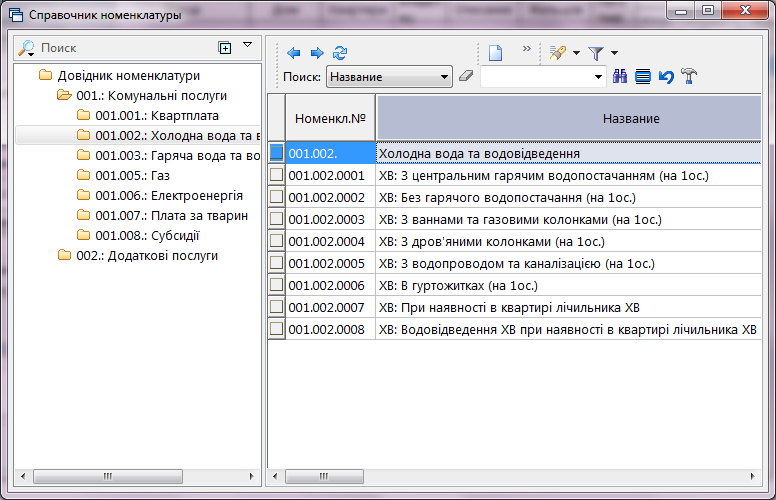776x500 pixels.
Task: Click ХВ: З водопроводом та каналізацією cell
Action: coord(569,263)
